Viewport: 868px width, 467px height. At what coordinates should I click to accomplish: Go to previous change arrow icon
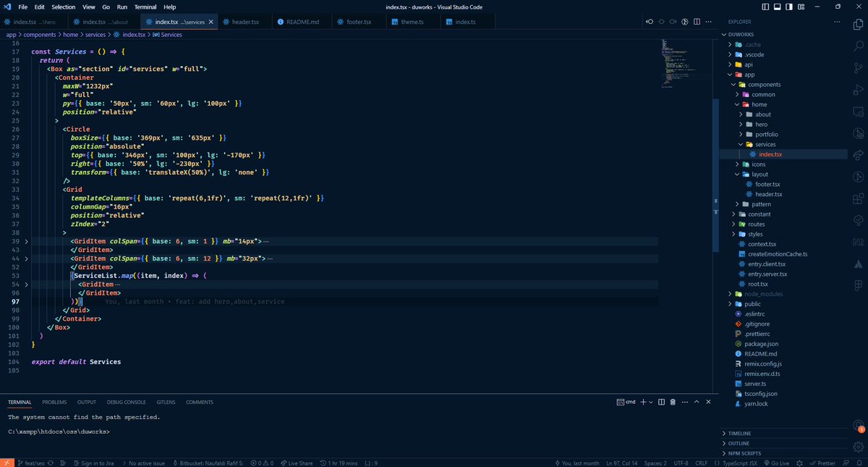(650, 22)
